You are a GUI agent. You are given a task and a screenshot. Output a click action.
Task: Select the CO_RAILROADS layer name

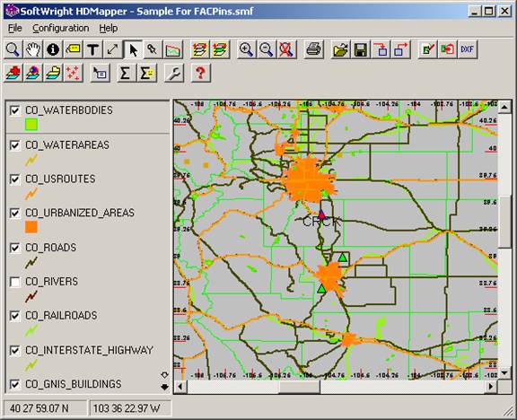(x=61, y=316)
